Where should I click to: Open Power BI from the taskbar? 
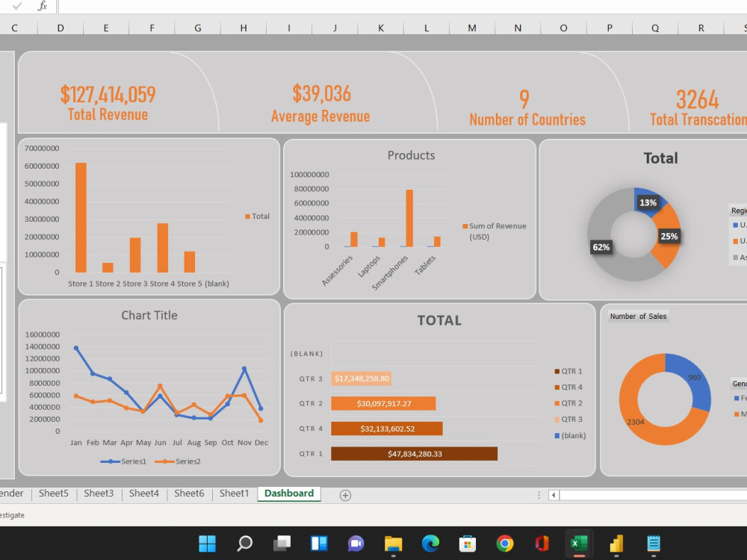616,543
